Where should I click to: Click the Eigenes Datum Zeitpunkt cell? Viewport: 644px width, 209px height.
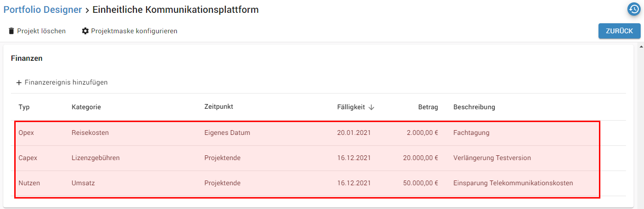pyautogui.click(x=227, y=133)
